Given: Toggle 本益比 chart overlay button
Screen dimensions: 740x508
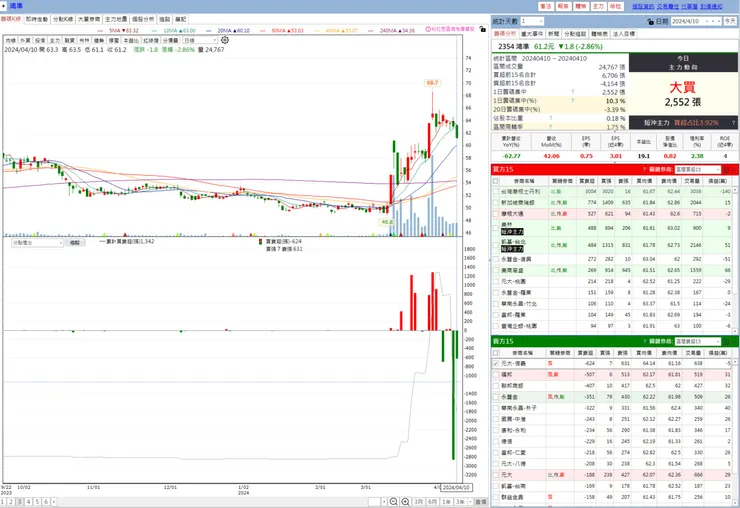Looking at the screenshot, I should pos(131,41).
